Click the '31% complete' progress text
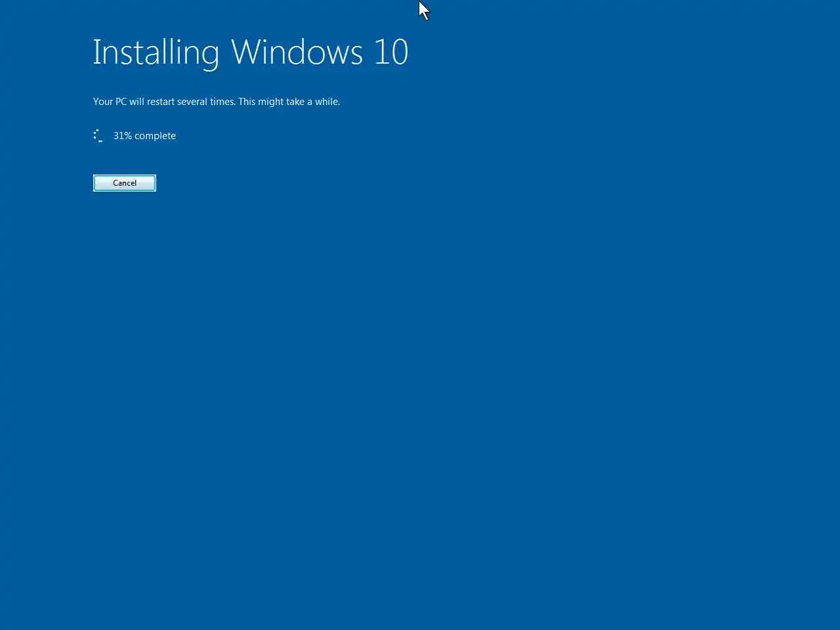Screen dimensions: 840x630 [144, 136]
